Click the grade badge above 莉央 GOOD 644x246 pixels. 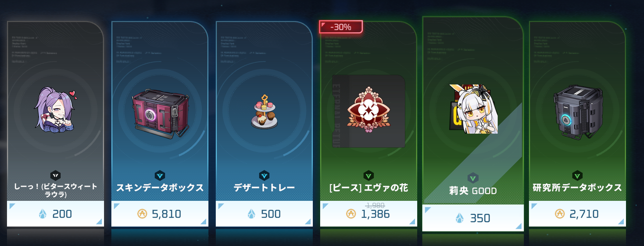(x=473, y=178)
